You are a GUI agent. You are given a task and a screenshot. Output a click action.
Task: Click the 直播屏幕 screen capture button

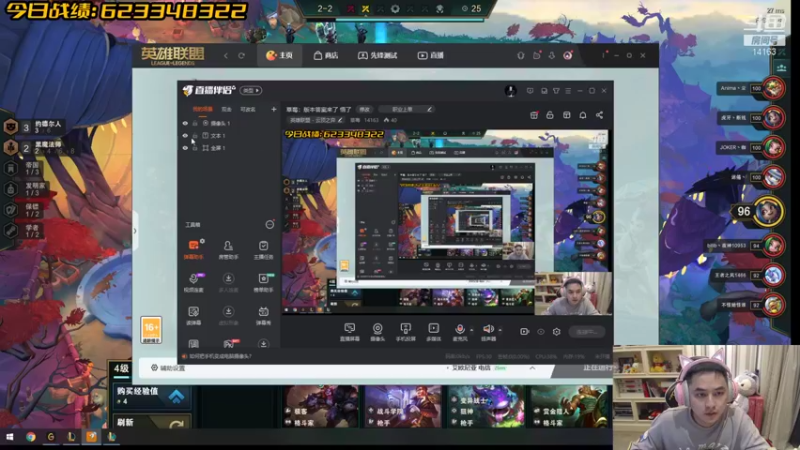pos(349,332)
